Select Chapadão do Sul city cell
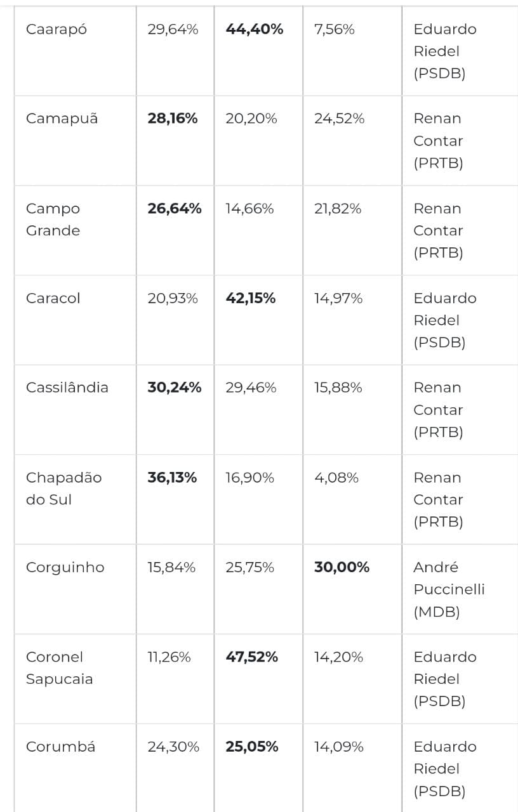 (x=63, y=488)
